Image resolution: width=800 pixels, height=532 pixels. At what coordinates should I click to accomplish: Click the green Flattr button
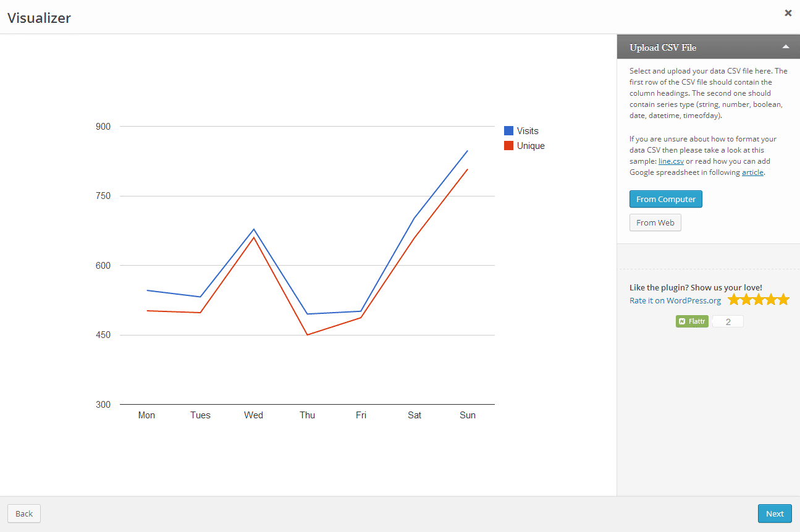692,321
